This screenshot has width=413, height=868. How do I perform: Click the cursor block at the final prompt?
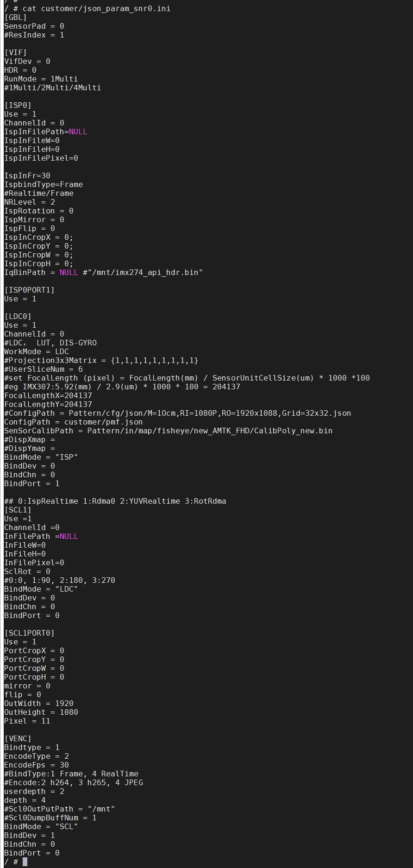click(x=25, y=862)
